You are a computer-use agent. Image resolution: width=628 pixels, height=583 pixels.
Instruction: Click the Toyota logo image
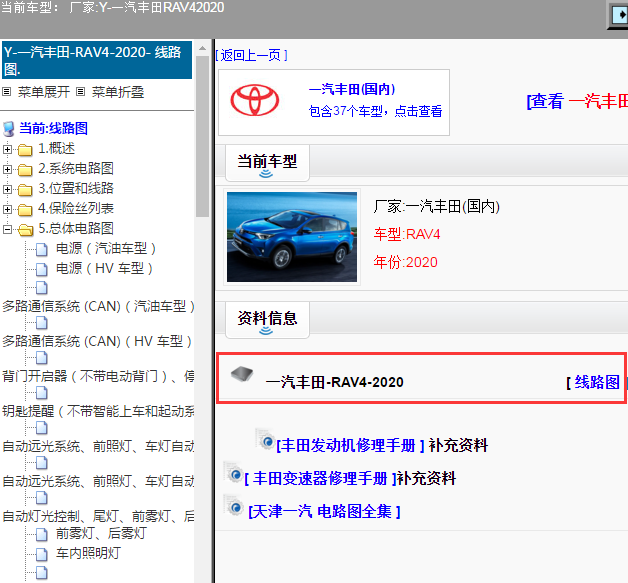pyautogui.click(x=255, y=100)
